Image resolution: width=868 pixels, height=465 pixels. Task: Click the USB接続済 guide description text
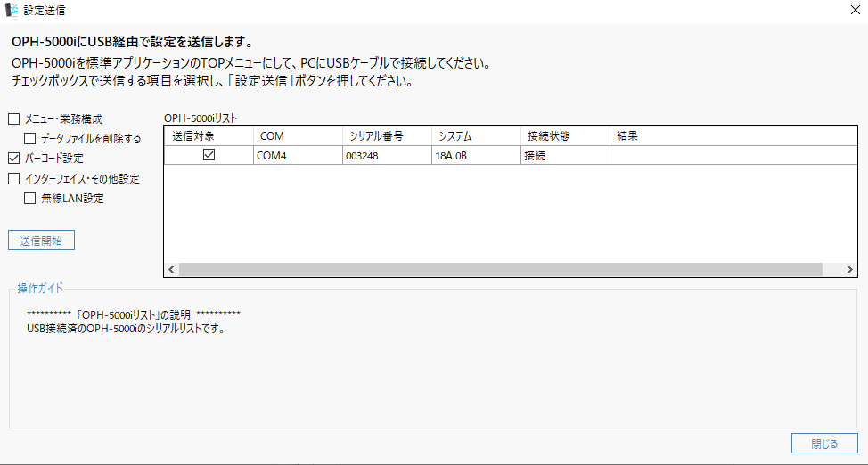[125, 329]
